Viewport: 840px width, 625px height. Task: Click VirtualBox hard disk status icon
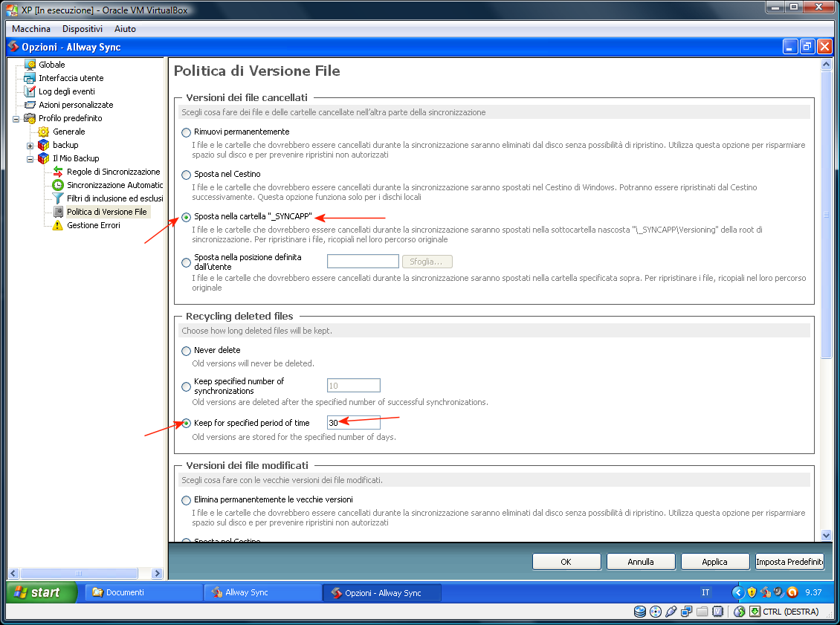click(639, 612)
